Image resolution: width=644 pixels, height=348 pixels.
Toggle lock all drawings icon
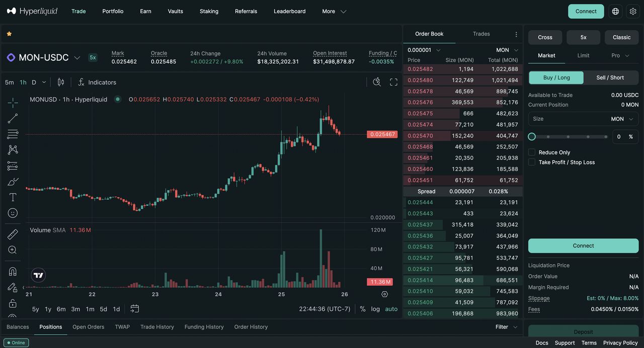(x=13, y=303)
